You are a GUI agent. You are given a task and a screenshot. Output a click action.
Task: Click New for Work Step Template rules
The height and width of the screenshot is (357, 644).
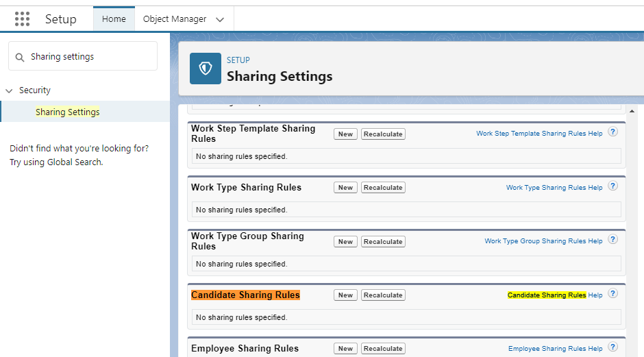(x=345, y=134)
